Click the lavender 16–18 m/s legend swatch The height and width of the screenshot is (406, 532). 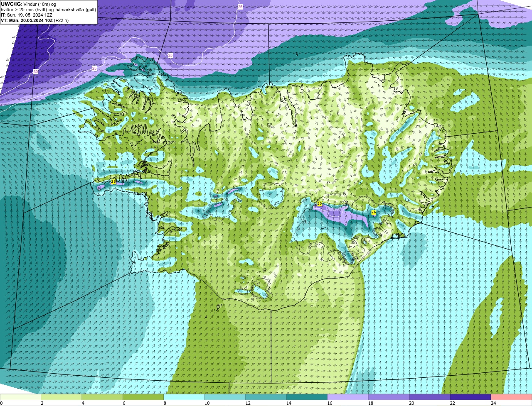348,397
